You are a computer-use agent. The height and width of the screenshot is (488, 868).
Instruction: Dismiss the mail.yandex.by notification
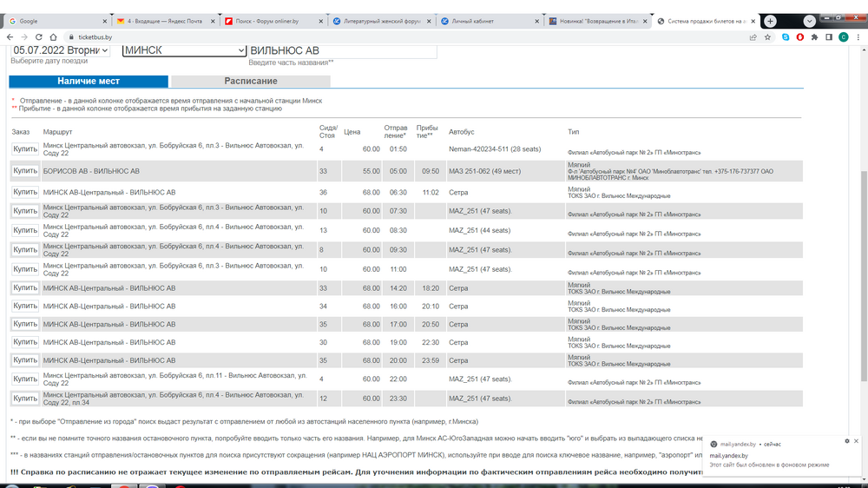[858, 441]
